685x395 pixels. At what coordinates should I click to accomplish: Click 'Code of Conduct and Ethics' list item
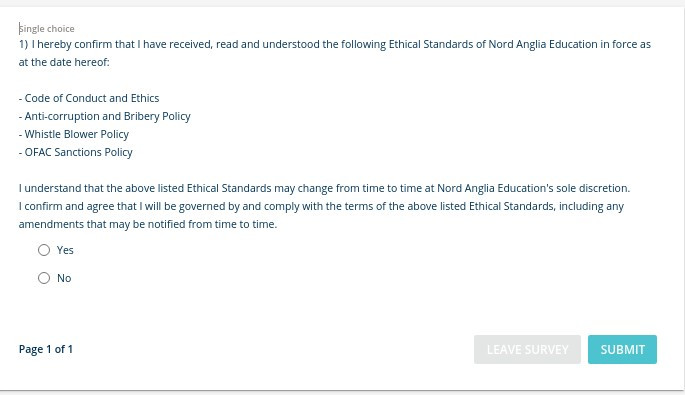pyautogui.click(x=89, y=98)
